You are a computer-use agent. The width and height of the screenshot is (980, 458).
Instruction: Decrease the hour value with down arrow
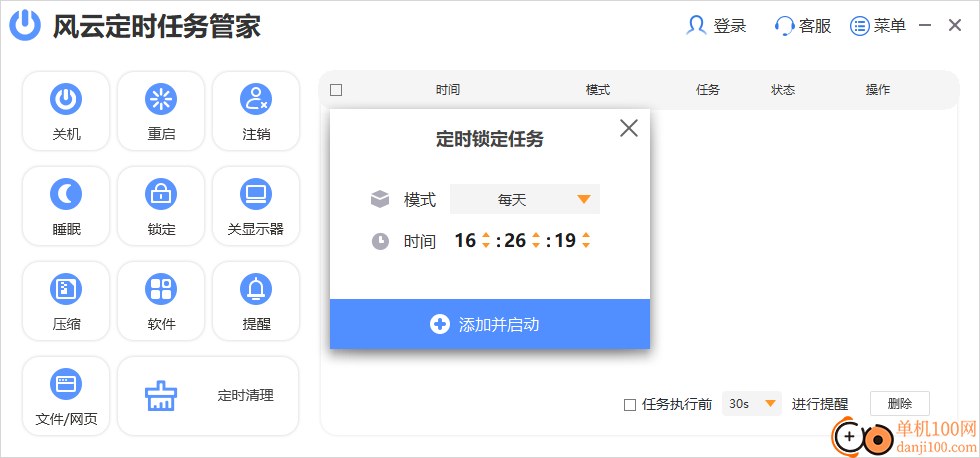(x=486, y=245)
